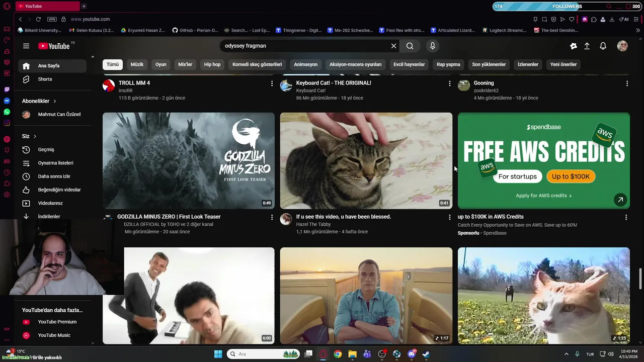The image size is (644, 362).
Task: Open the account avatar menu
Action: [x=622, y=46]
